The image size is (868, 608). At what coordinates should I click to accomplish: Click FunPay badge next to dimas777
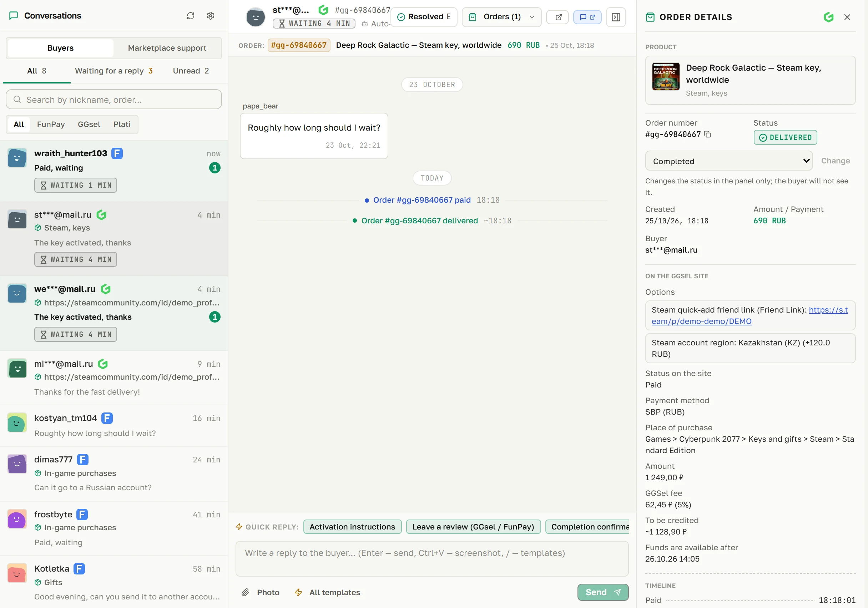pyautogui.click(x=83, y=460)
